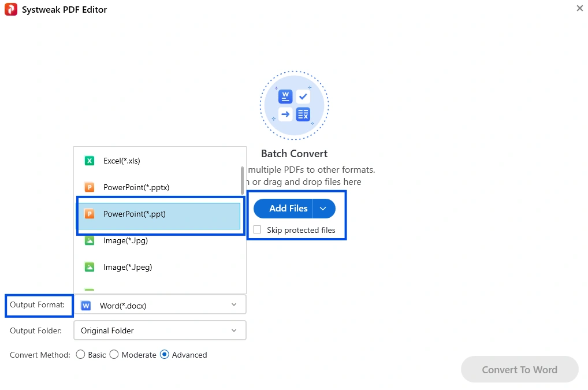Screen dimensions: 588x390
Task: Select Moderate convert method
Action: tap(114, 354)
